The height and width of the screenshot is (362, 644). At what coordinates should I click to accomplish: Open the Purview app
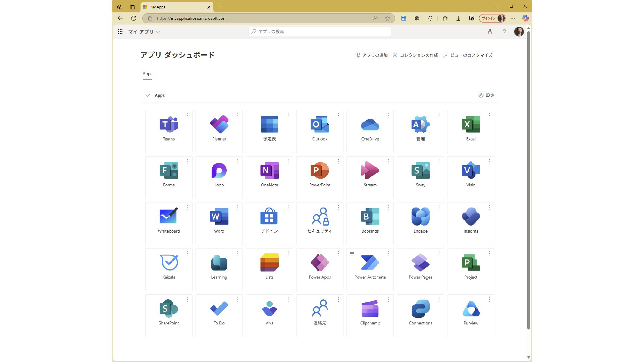pos(471,316)
